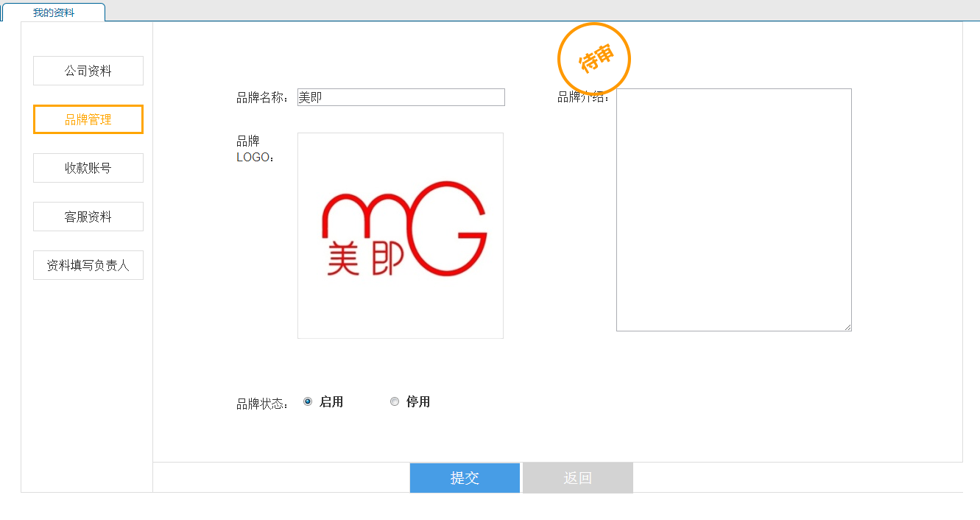Open 收款账号 section

click(88, 168)
